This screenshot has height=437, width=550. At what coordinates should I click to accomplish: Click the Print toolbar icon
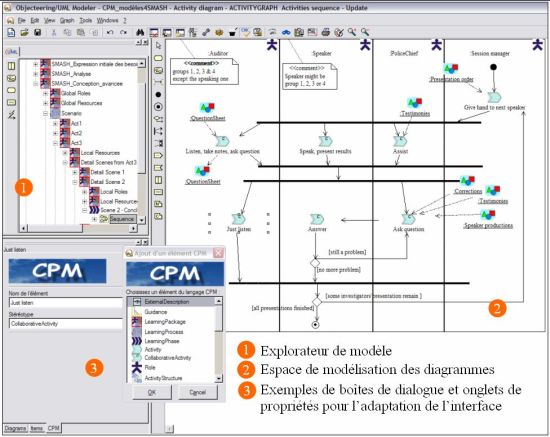point(326,33)
